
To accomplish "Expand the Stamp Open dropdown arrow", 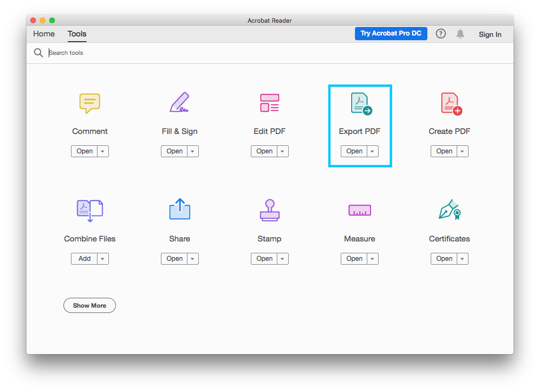I will click(x=283, y=258).
